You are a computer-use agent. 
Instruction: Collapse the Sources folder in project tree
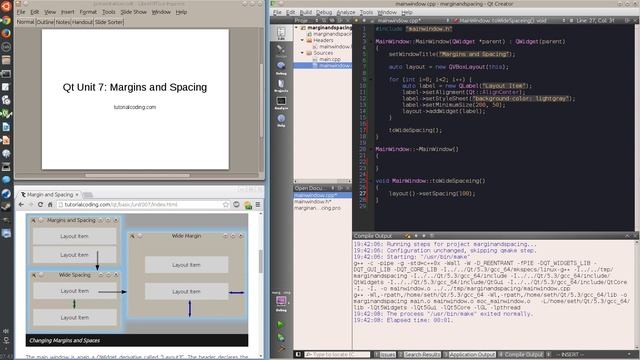(302, 53)
